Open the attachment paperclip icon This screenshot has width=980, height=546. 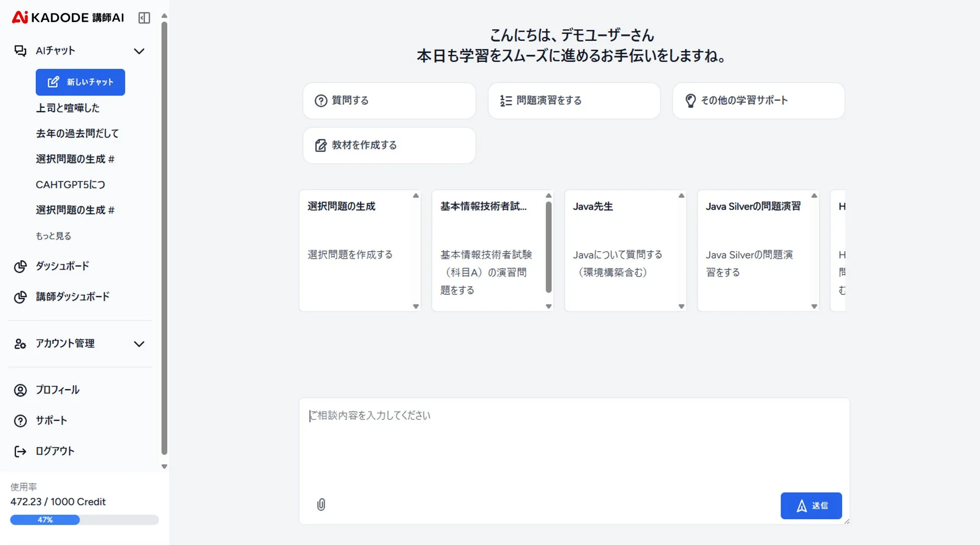(x=321, y=505)
